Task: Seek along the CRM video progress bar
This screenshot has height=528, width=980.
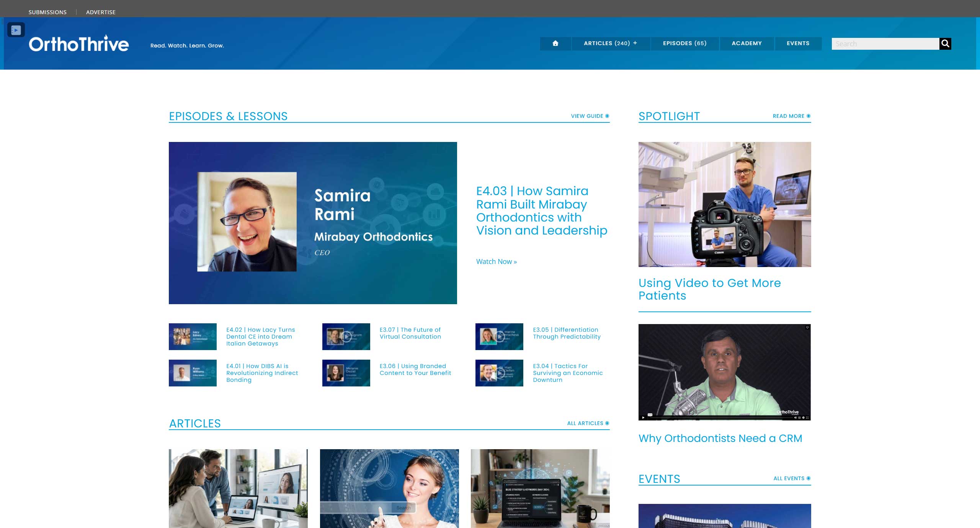Action: point(721,418)
